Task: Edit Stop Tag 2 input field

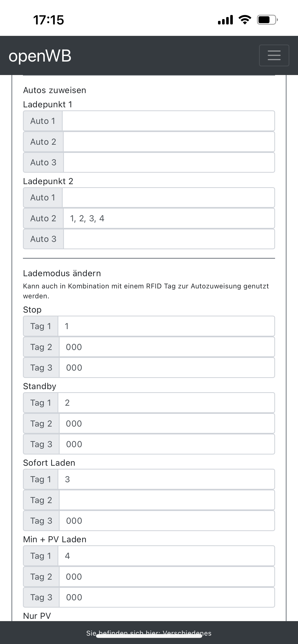Action: [167, 347]
